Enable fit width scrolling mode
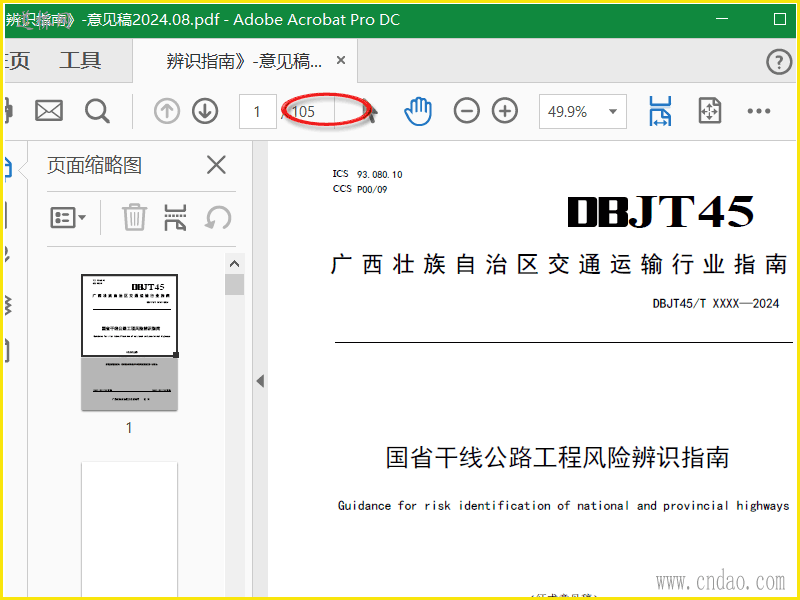The image size is (800, 600). pos(660,111)
